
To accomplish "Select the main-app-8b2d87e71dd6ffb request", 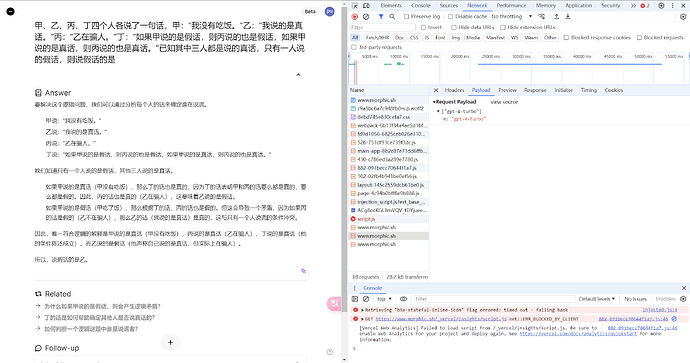I will (388, 151).
